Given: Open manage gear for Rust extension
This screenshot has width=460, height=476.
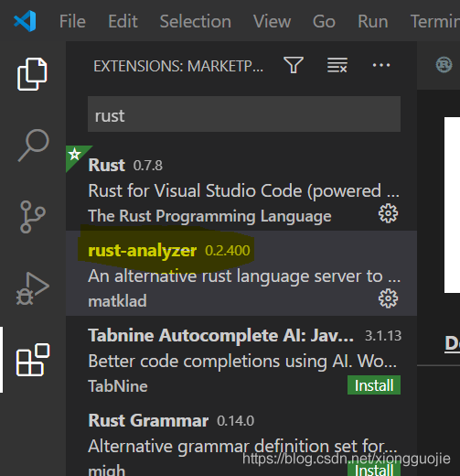Looking at the screenshot, I should coord(388,213).
